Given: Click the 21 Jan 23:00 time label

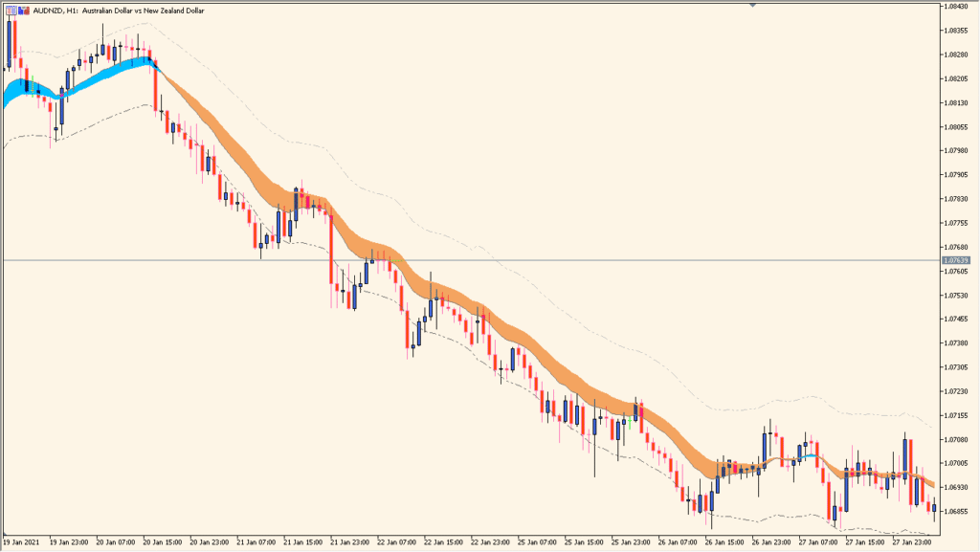Looking at the screenshot, I should pos(350,542).
